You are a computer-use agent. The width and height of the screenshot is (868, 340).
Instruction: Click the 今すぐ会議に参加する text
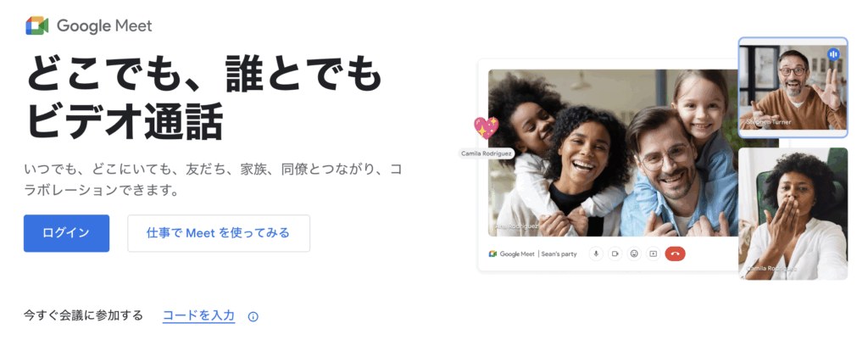click(83, 315)
